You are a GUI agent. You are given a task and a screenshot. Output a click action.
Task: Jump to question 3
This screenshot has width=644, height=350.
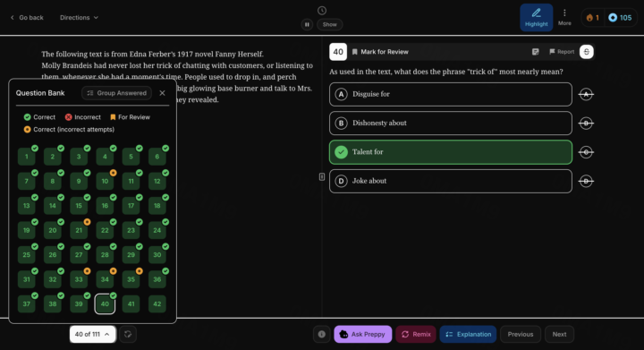79,157
